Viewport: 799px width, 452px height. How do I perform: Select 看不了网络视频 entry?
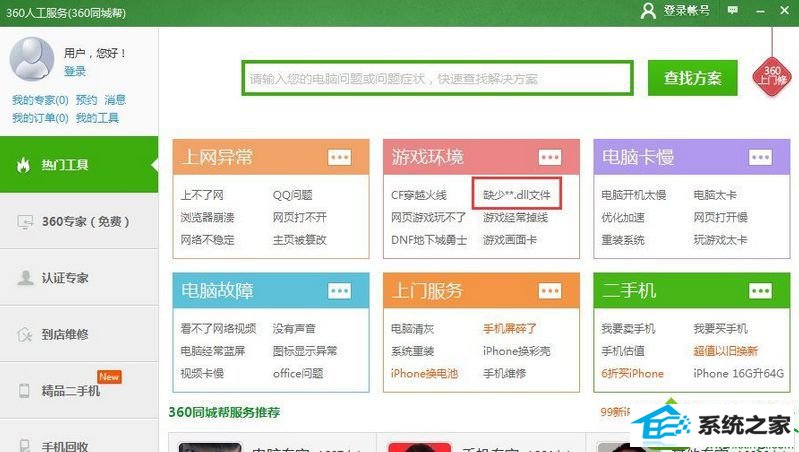tap(218, 329)
